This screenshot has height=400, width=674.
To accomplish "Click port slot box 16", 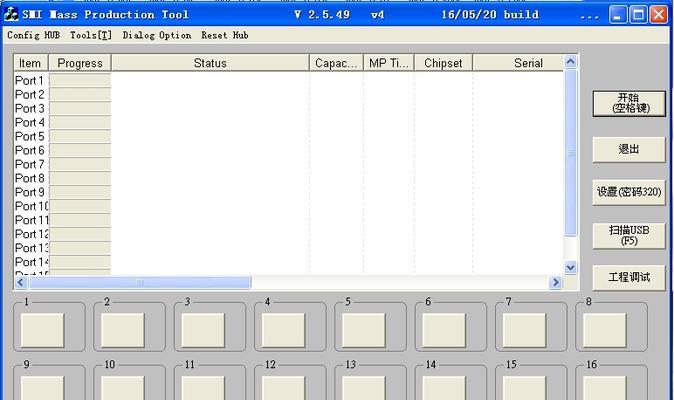I will pyautogui.click(x=605, y=388).
